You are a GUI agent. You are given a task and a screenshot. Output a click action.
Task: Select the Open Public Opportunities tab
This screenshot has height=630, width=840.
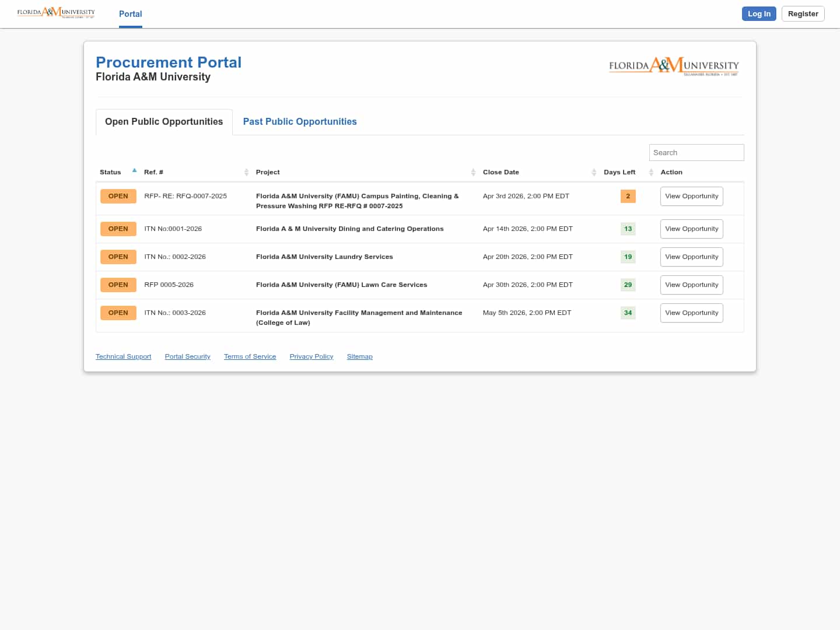click(164, 121)
